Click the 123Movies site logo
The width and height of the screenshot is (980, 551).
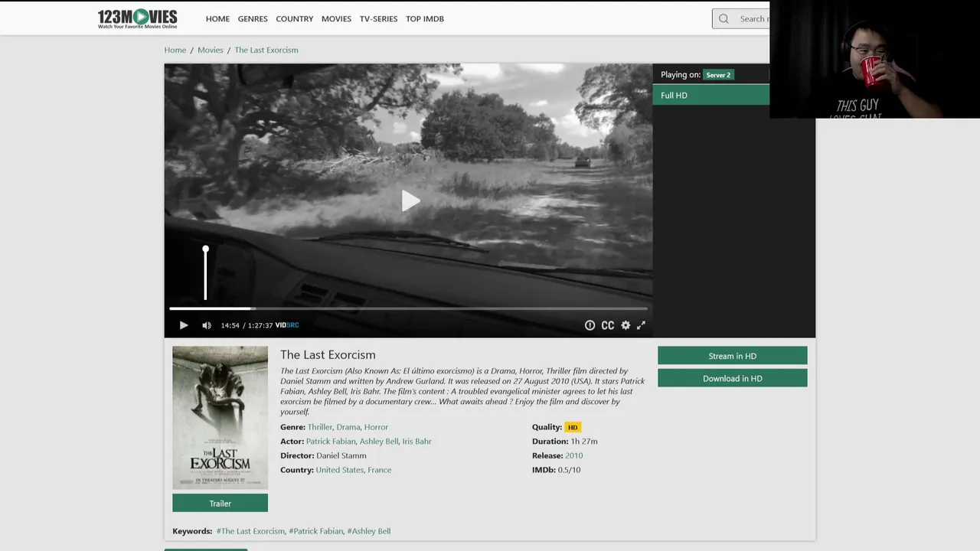click(137, 18)
